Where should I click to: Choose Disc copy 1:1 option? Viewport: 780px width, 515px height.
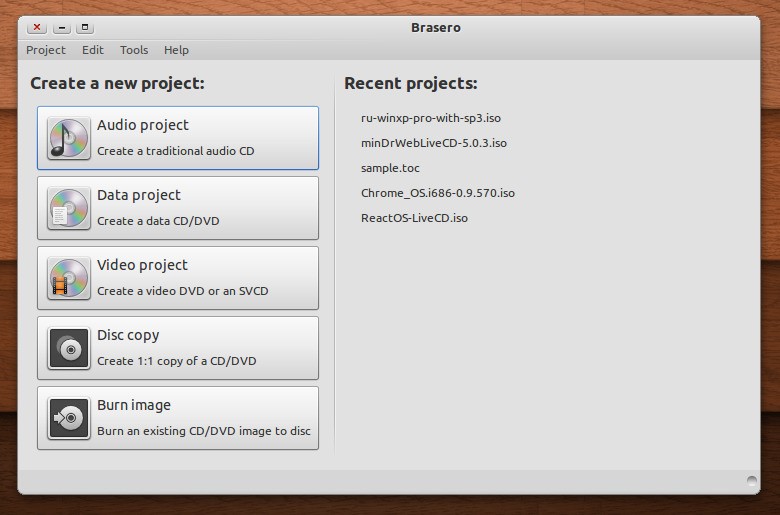tap(178, 348)
